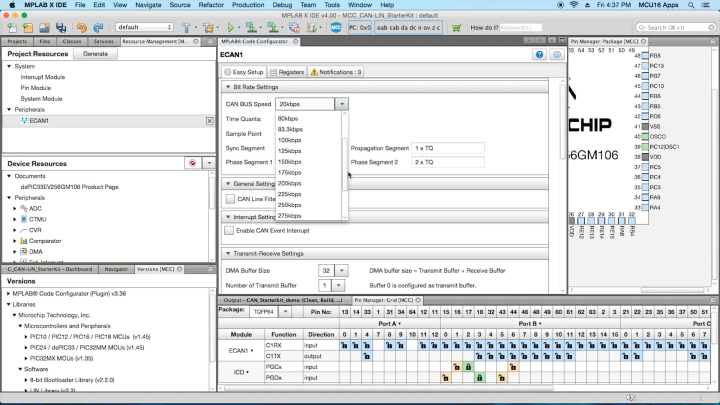The image size is (720, 405).
Task: Click the Propagation Segment input field
Action: pyautogui.click(x=446, y=148)
